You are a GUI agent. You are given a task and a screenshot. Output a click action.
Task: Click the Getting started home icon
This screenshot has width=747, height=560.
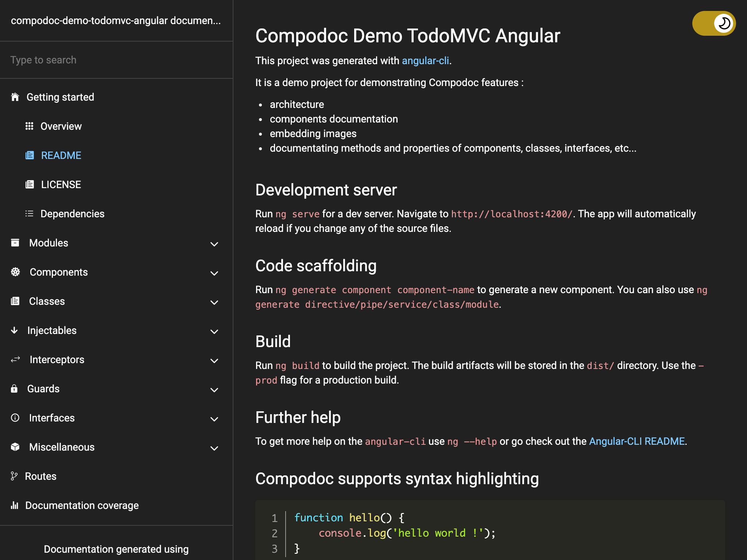tap(15, 97)
